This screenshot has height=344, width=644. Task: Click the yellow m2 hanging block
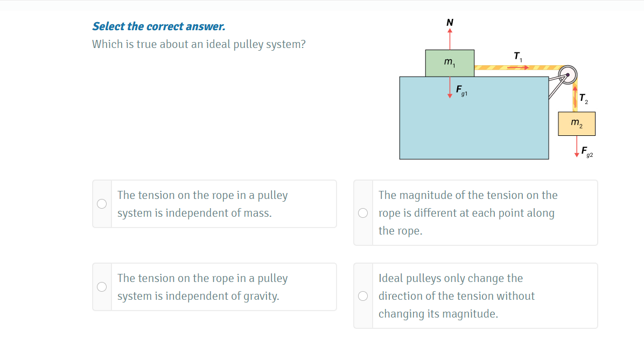577,123
